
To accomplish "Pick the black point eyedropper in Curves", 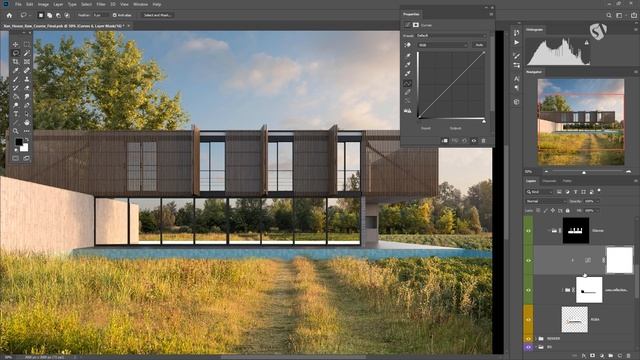I will [x=407, y=55].
